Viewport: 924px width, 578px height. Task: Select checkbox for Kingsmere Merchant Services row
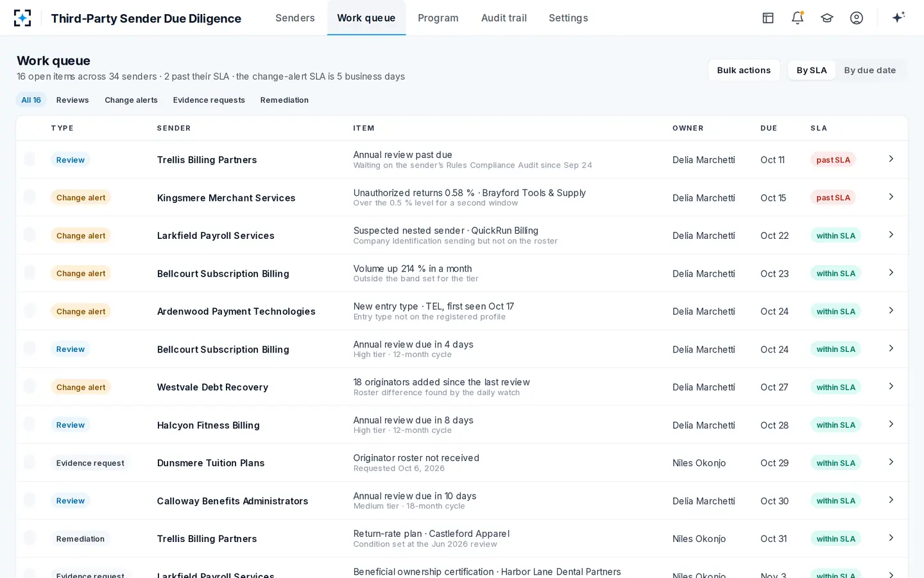pos(30,197)
